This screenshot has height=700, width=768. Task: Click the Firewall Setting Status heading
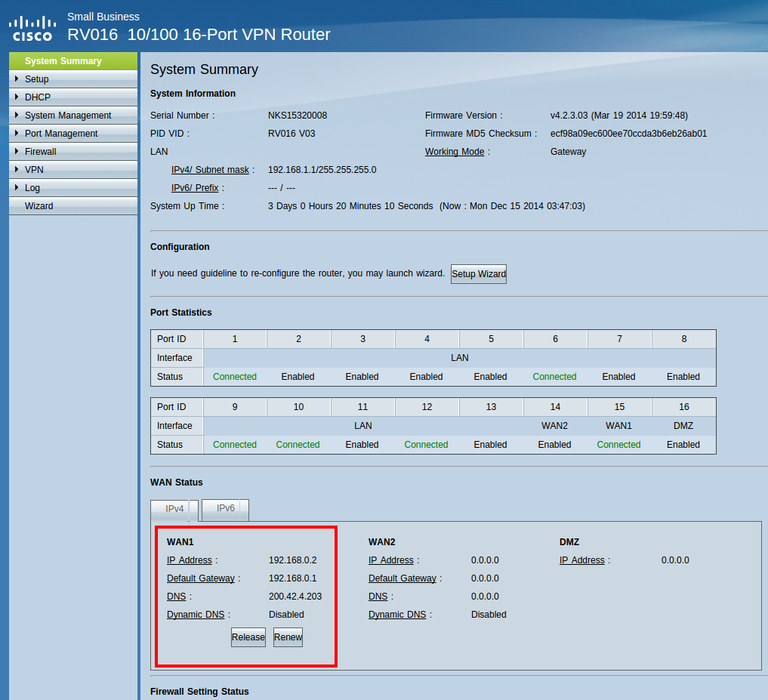199,691
